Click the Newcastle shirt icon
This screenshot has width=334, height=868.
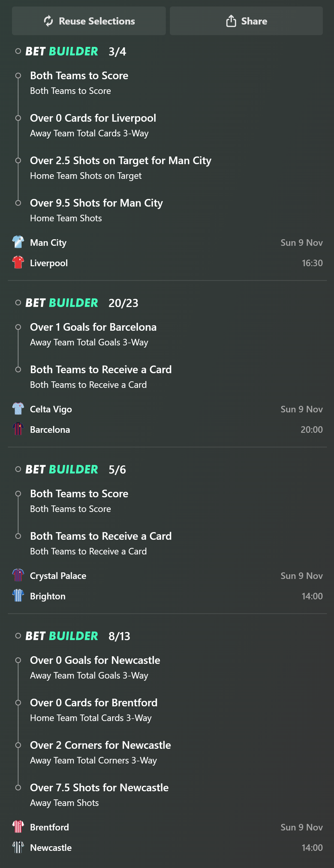[x=18, y=847]
